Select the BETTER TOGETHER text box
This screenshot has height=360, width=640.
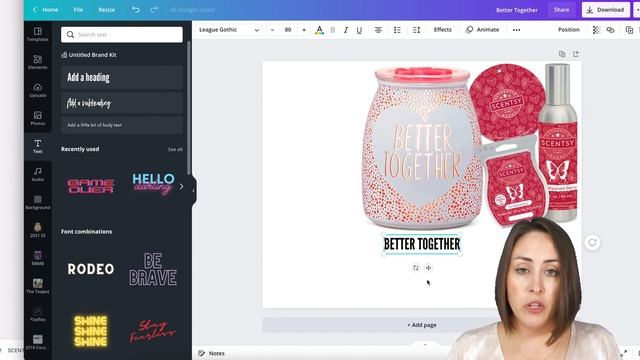point(422,244)
